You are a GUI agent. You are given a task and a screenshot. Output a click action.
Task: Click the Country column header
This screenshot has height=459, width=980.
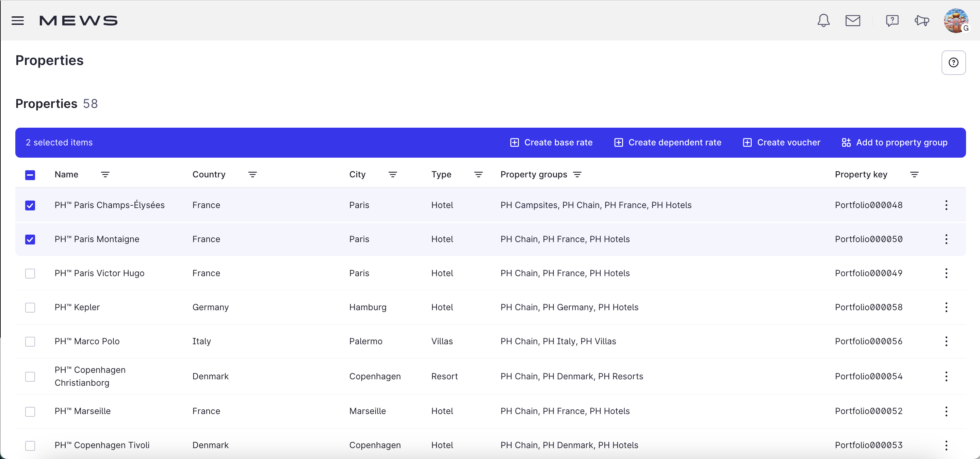209,174
